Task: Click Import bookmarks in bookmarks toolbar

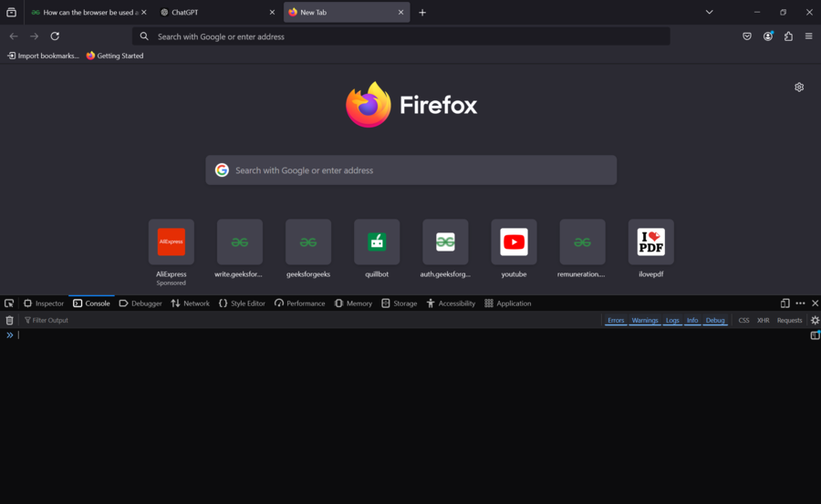Action: tap(43, 56)
